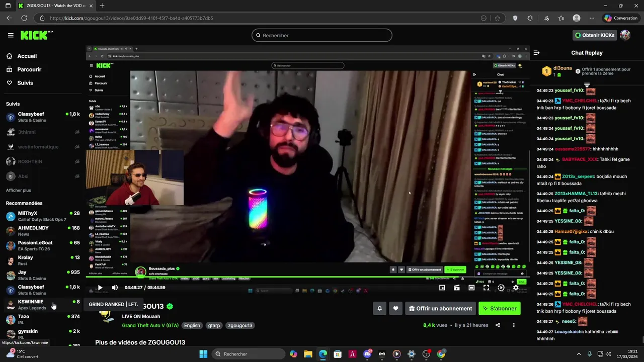The height and width of the screenshot is (362, 644).
Task: Click Offrir un abonnement button
Action: [440, 309]
